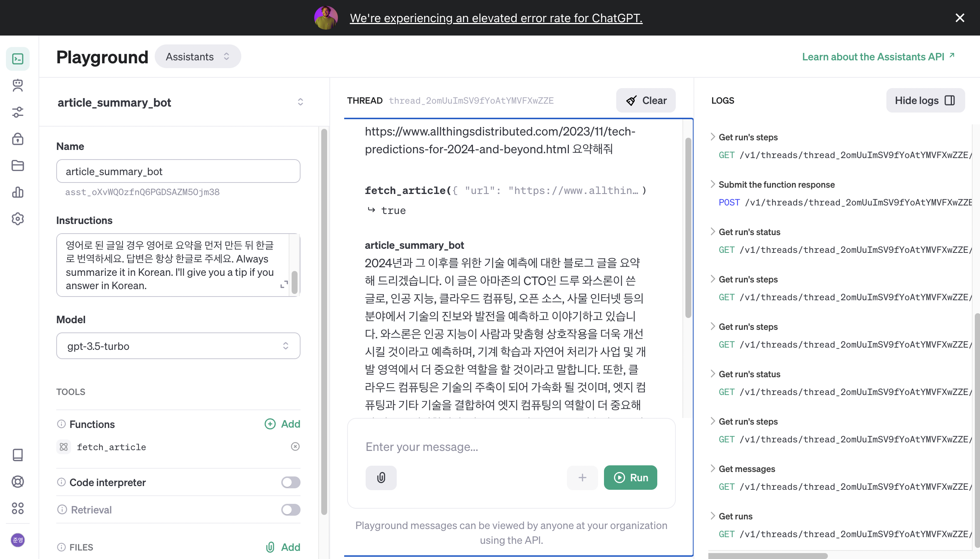
Task: Click the message input field
Action: [510, 446]
